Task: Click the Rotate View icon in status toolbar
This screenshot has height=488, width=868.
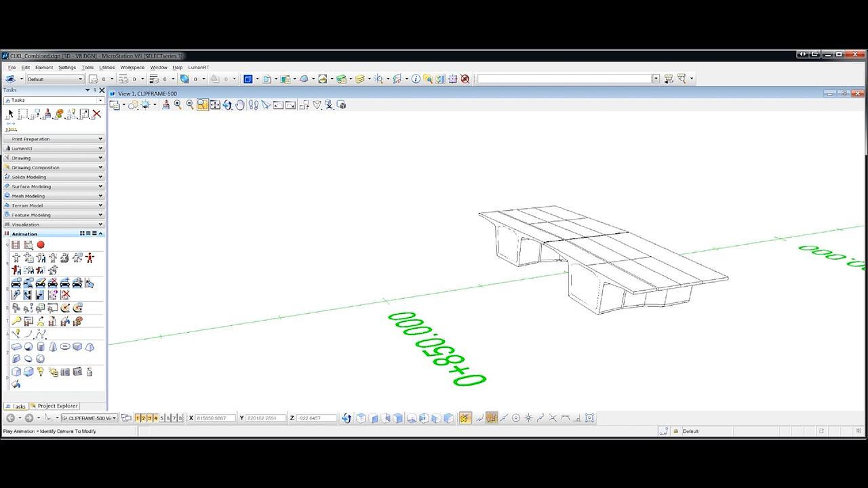Action: tap(347, 418)
